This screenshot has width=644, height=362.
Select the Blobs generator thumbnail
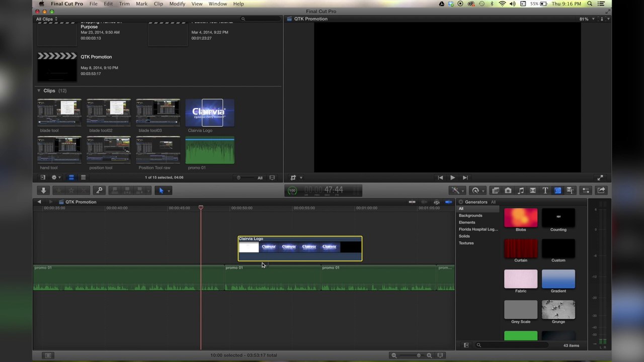[x=521, y=217]
